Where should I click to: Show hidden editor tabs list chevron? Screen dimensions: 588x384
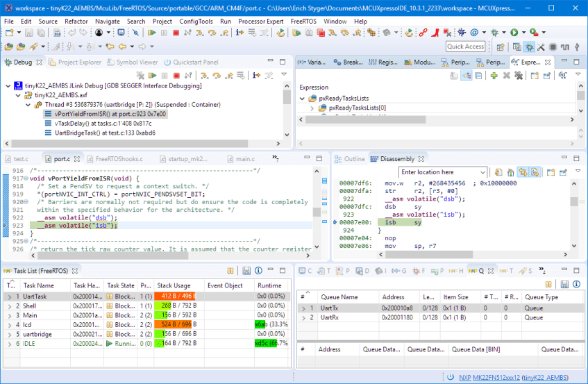pyautogui.click(x=275, y=158)
